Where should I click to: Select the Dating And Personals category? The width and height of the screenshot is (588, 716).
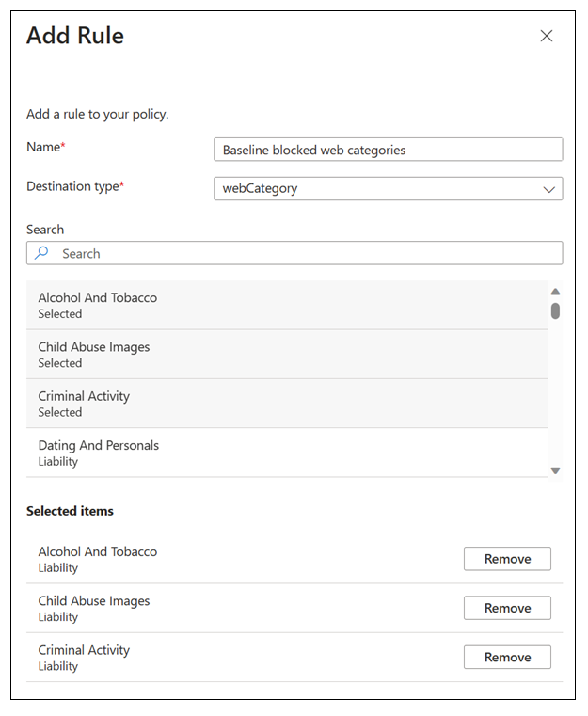tap(286, 453)
